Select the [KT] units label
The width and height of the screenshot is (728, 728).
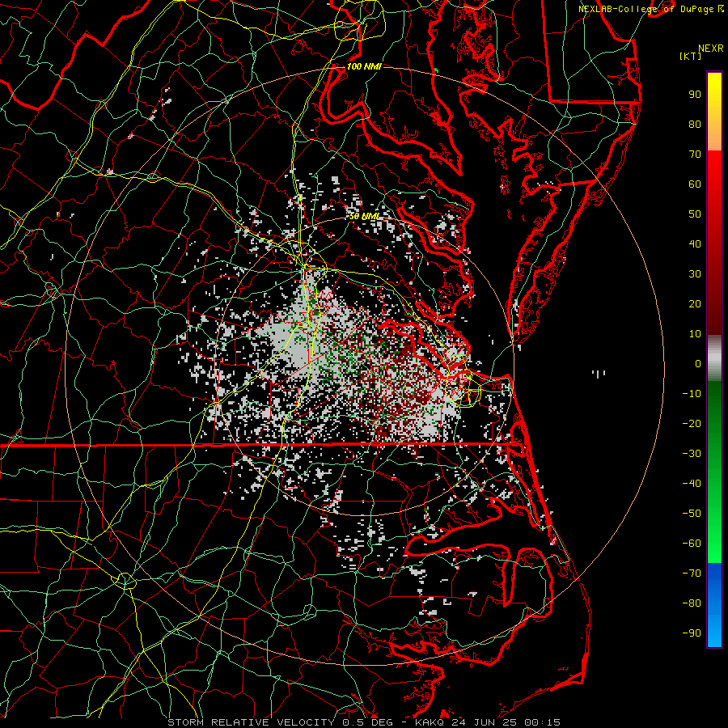coord(691,56)
